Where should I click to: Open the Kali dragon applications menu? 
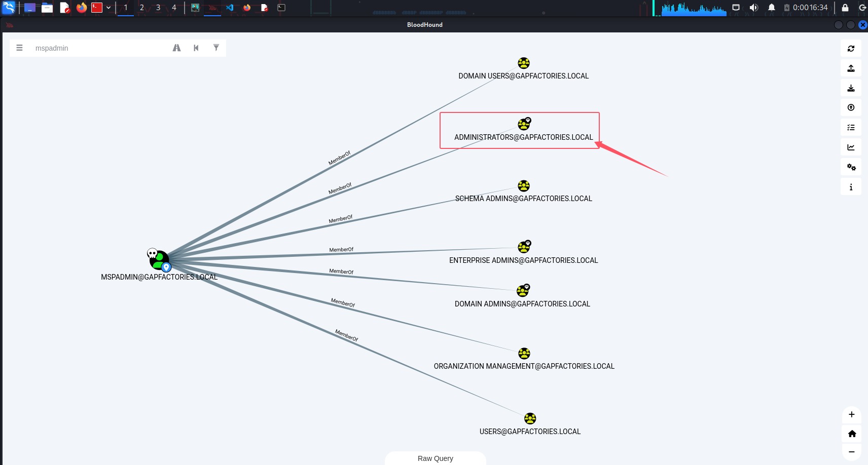click(x=9, y=8)
